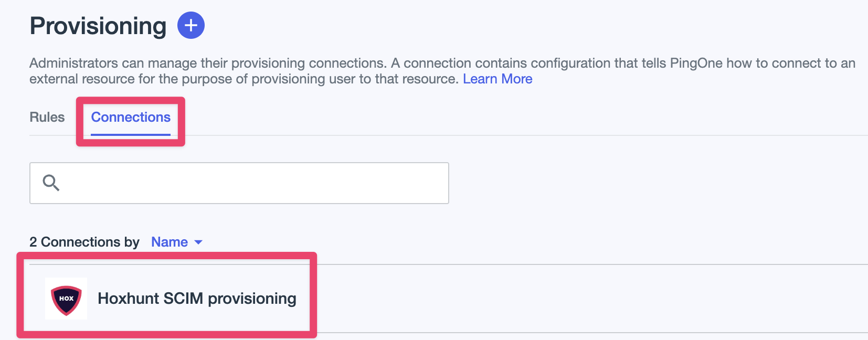Switch to the Rules tab
This screenshot has width=868, height=340.
47,117
